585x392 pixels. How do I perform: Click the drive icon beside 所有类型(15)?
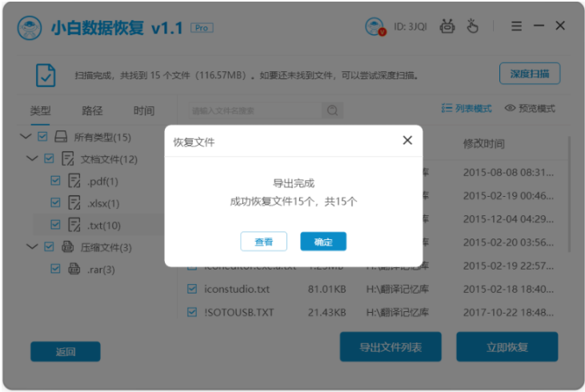(x=61, y=137)
